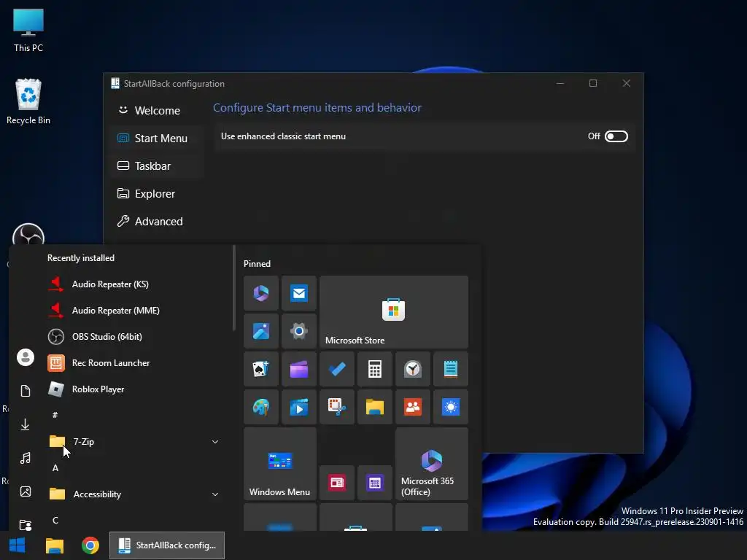Image resolution: width=747 pixels, height=560 pixels.
Task: Click the C letter header in app list
Action: (55, 521)
